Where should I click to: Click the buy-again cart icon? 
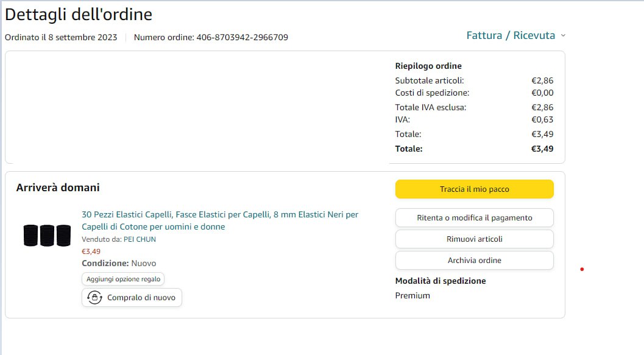point(94,297)
